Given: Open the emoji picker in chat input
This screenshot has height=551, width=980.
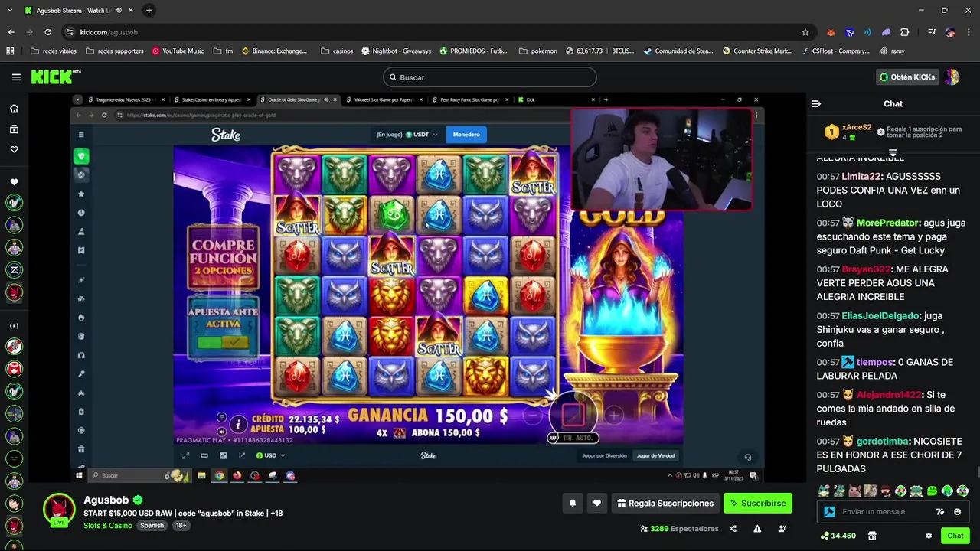Looking at the screenshot, I should coord(958,512).
